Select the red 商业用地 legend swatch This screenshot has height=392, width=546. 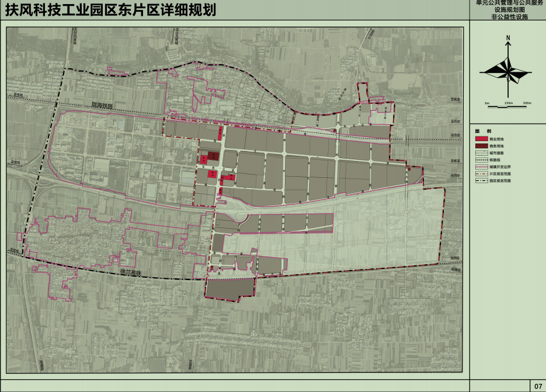pyautogui.click(x=481, y=139)
